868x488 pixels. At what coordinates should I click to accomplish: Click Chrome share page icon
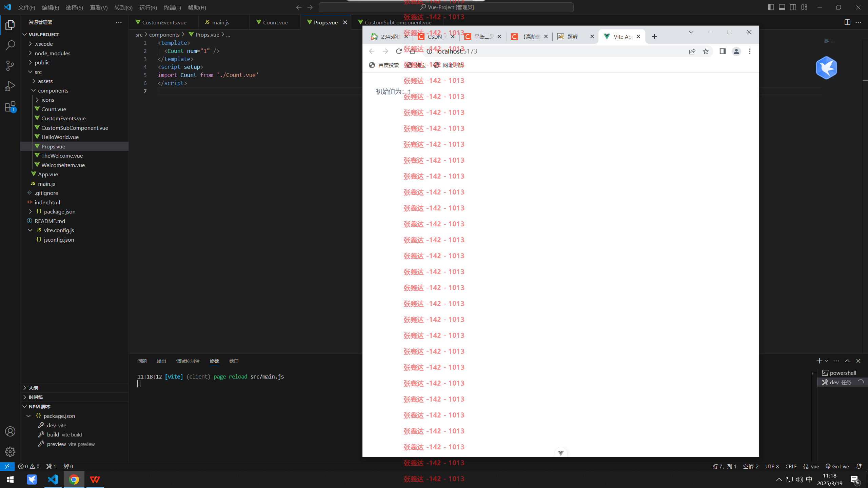(692, 51)
